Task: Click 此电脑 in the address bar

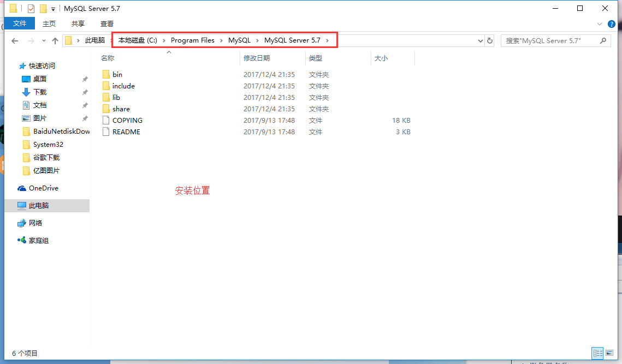Action: coord(95,40)
